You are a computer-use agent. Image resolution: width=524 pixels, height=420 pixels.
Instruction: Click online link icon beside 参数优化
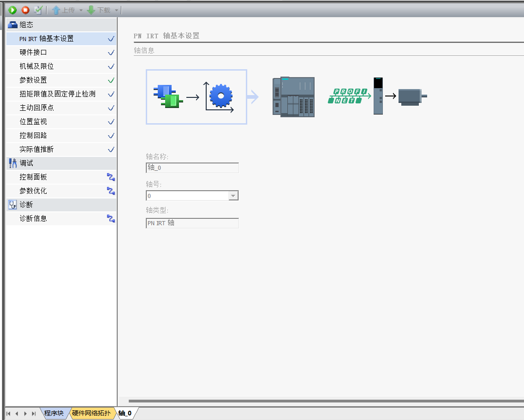(111, 191)
